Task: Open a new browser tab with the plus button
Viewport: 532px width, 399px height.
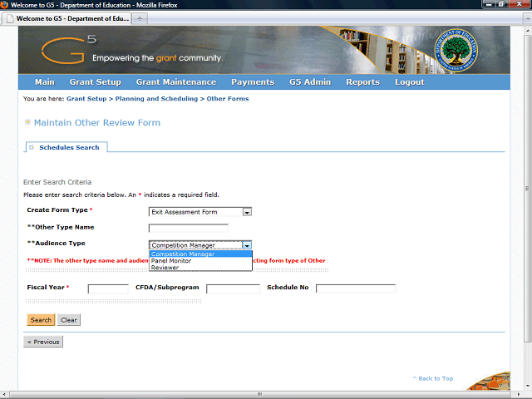Action: pos(140,18)
